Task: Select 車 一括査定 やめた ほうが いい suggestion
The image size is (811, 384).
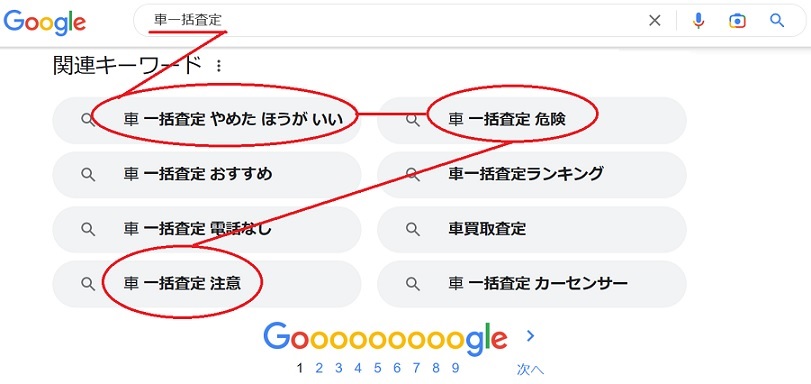Action: pyautogui.click(x=207, y=120)
